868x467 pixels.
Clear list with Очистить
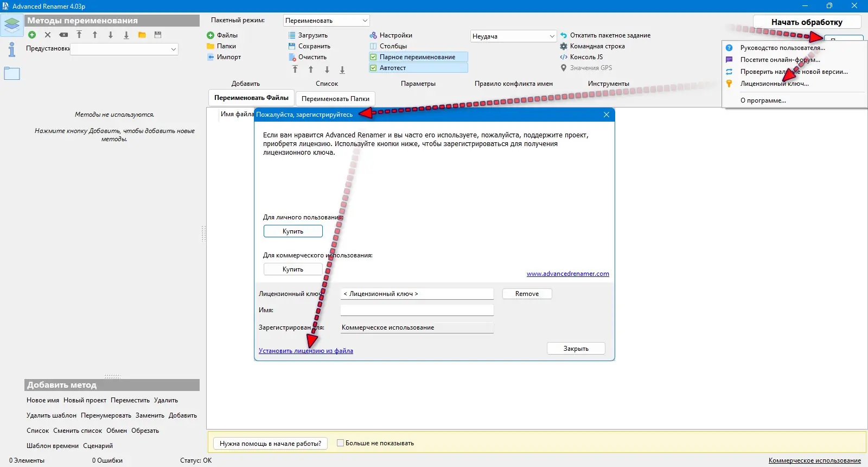tap(308, 57)
